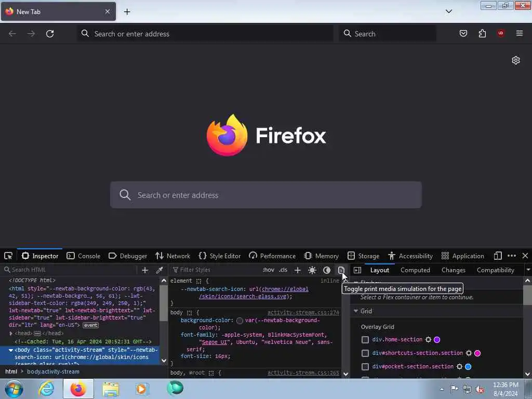Viewport: 532px width, 399px height.
Task: Change the purple div.home-section overlay color swatch
Action: [x=437, y=340]
